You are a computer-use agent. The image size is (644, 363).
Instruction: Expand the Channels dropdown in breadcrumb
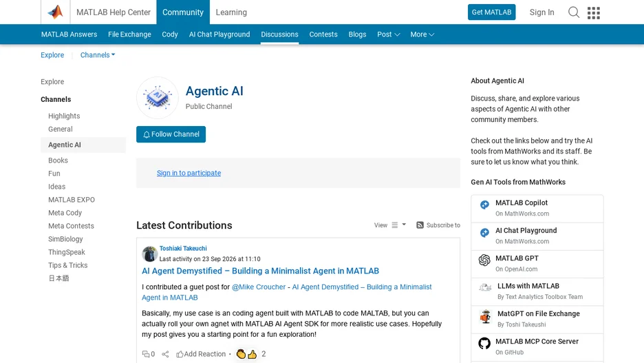(x=98, y=55)
